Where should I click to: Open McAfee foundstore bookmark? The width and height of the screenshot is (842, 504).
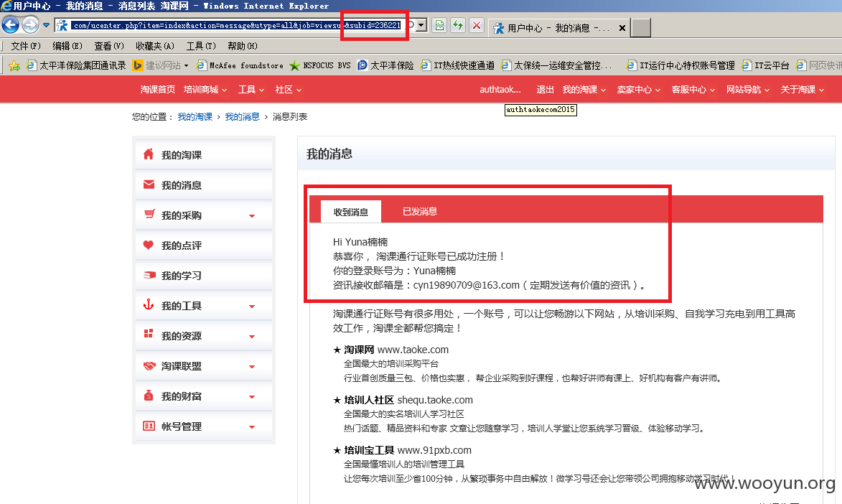coord(240,65)
